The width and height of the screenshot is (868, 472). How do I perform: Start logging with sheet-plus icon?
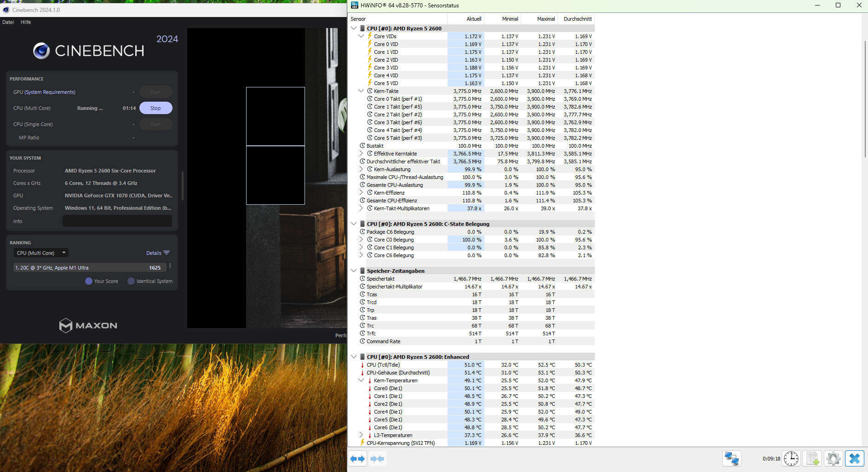pyautogui.click(x=812, y=459)
